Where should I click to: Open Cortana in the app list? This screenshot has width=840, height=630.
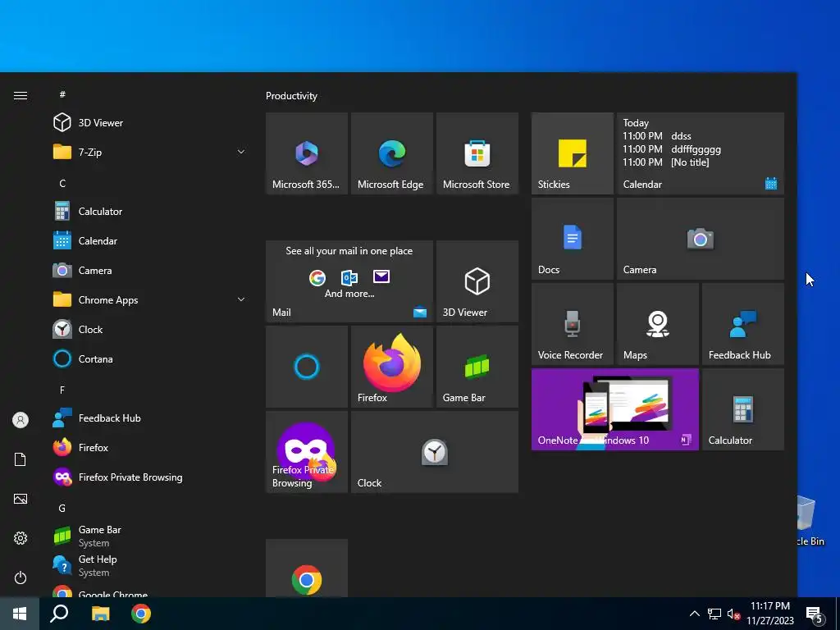click(x=150, y=359)
